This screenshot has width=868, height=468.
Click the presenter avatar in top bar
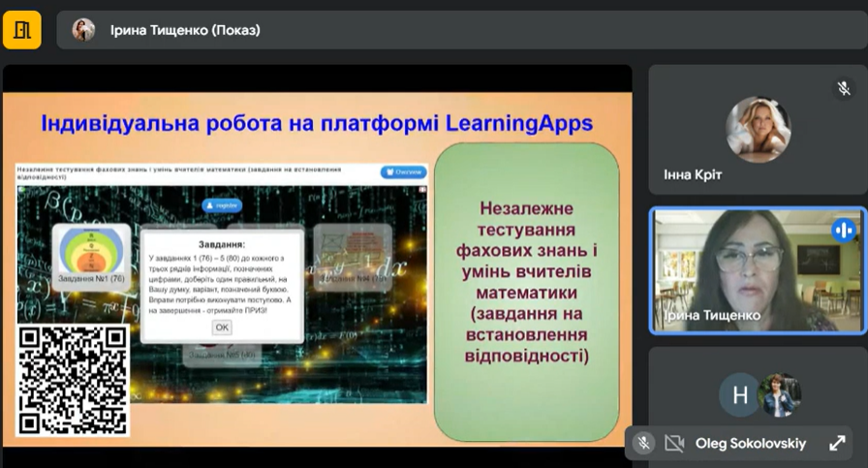[x=83, y=30]
